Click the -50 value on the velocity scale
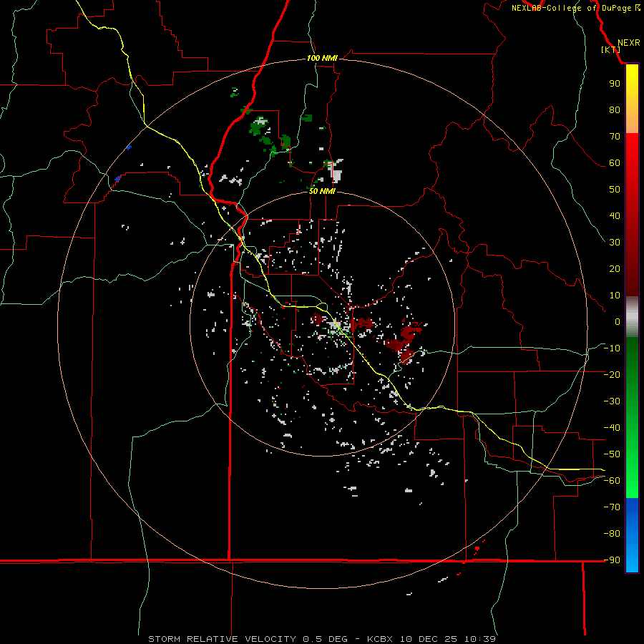The image size is (644, 644). coord(612,454)
